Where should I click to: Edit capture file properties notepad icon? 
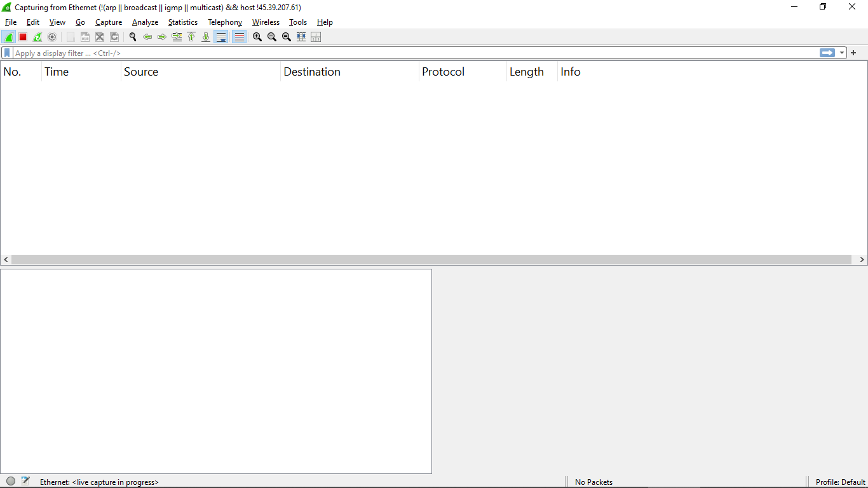(x=25, y=482)
